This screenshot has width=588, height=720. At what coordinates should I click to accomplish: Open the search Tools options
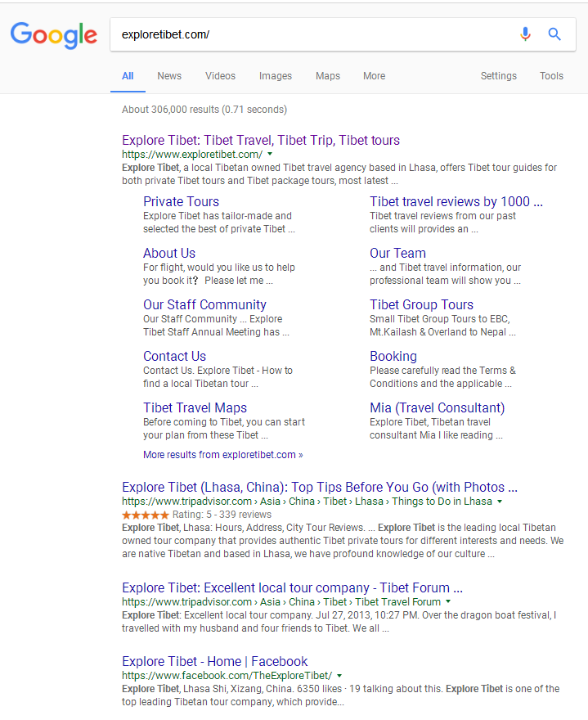551,76
